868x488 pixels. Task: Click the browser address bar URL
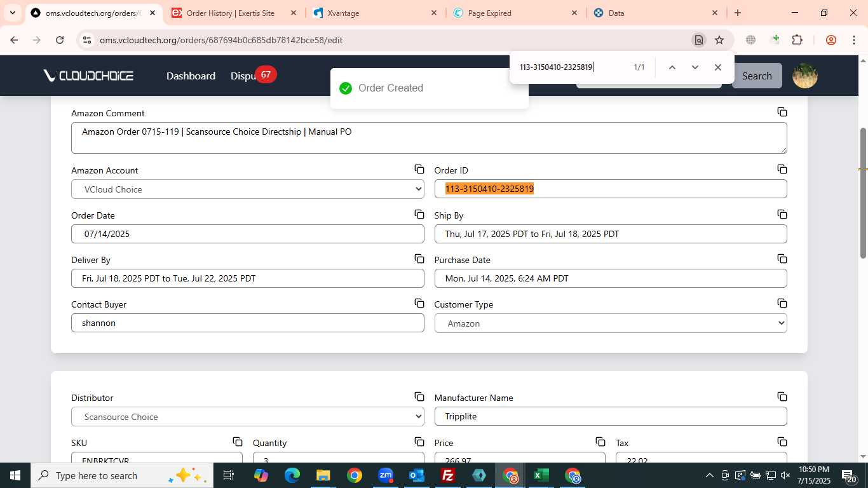click(221, 40)
